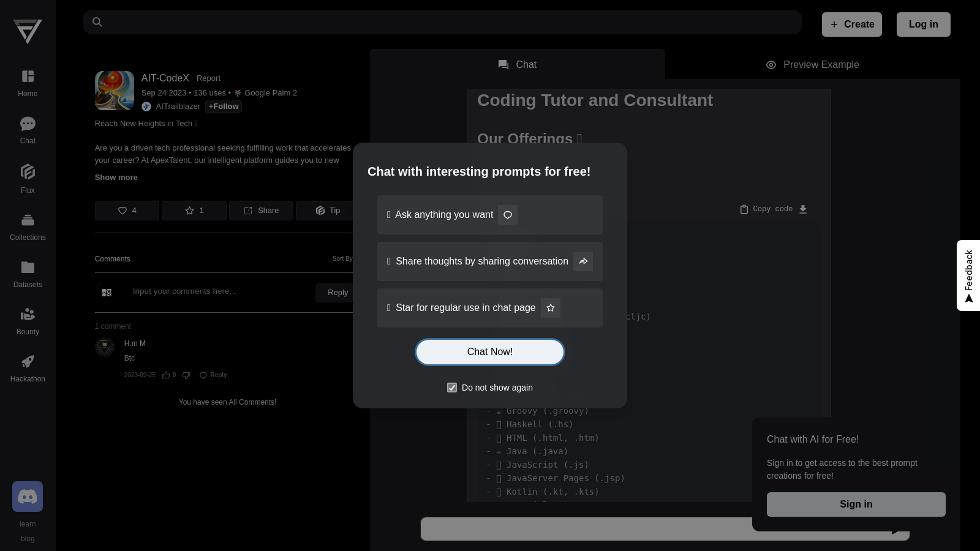Open the Flux section icon
Screen dimensions: 980x551
28,172
